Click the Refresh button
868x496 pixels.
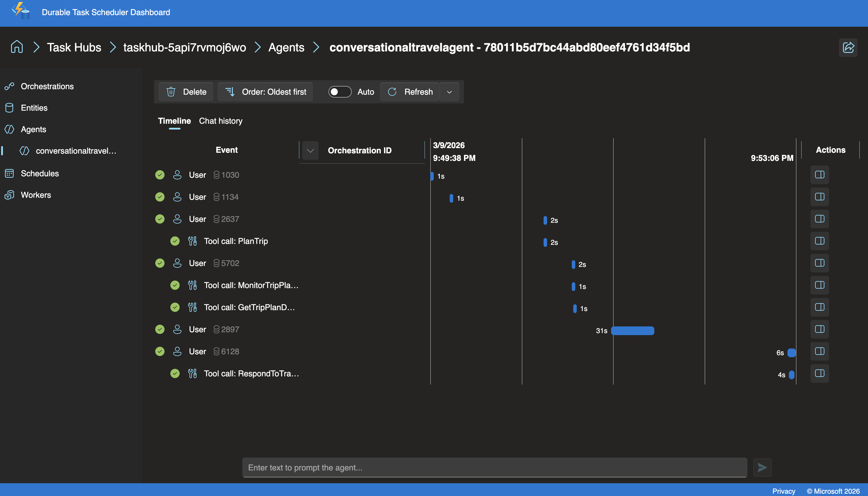click(410, 92)
